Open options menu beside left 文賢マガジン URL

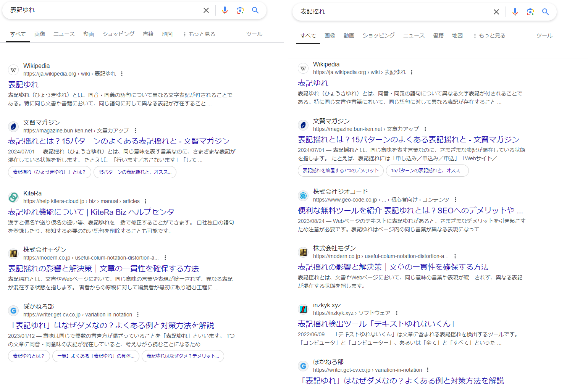click(135, 131)
